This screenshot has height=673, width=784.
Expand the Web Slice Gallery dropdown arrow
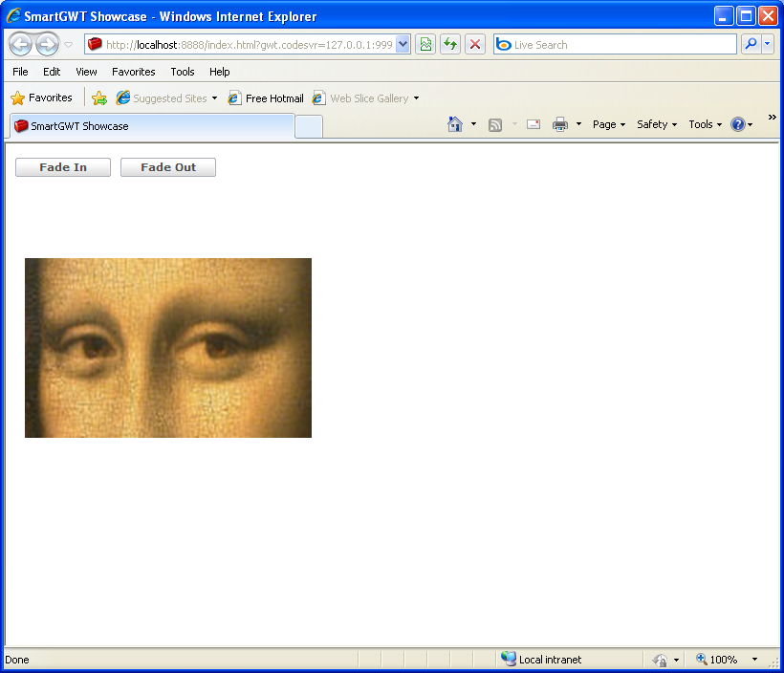416,98
